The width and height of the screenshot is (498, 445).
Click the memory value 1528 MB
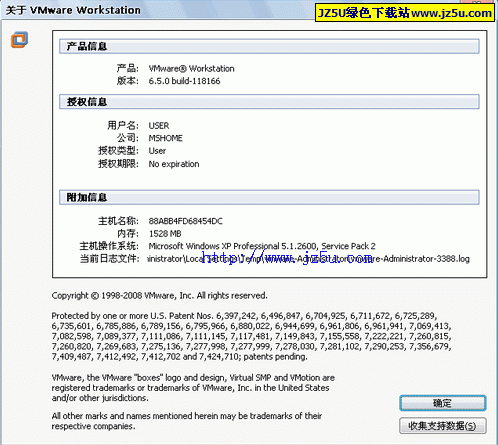pyautogui.click(x=165, y=234)
